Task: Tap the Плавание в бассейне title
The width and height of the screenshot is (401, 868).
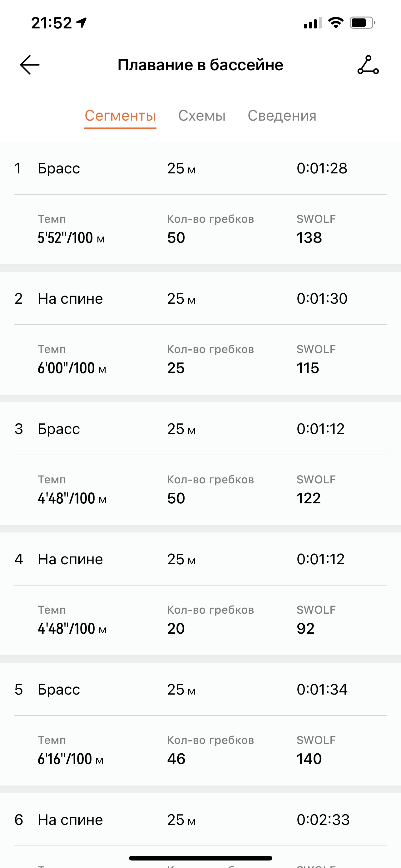Action: pyautogui.click(x=200, y=65)
